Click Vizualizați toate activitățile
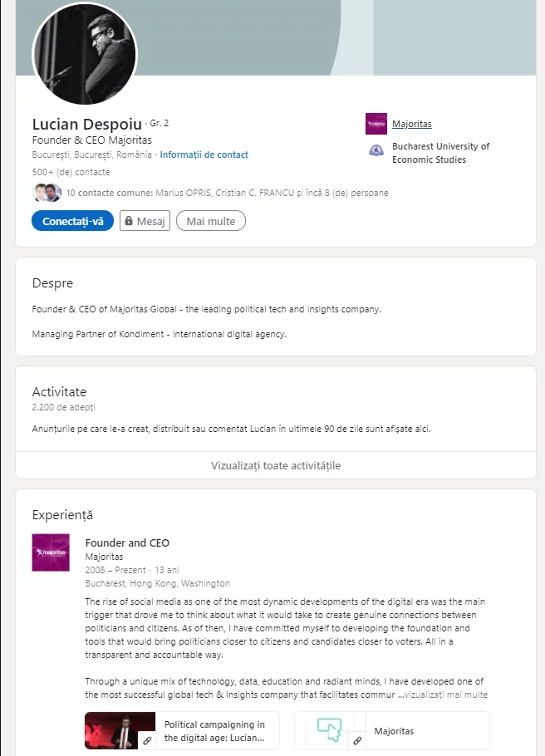This screenshot has height=756, width=545. [x=276, y=465]
